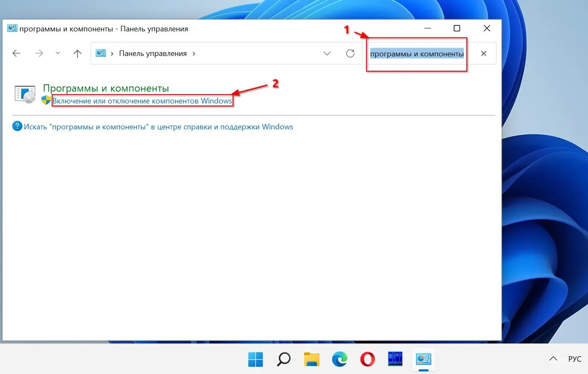Launch Opera browser from taskbar
Image resolution: width=588 pixels, height=374 pixels.
(367, 360)
